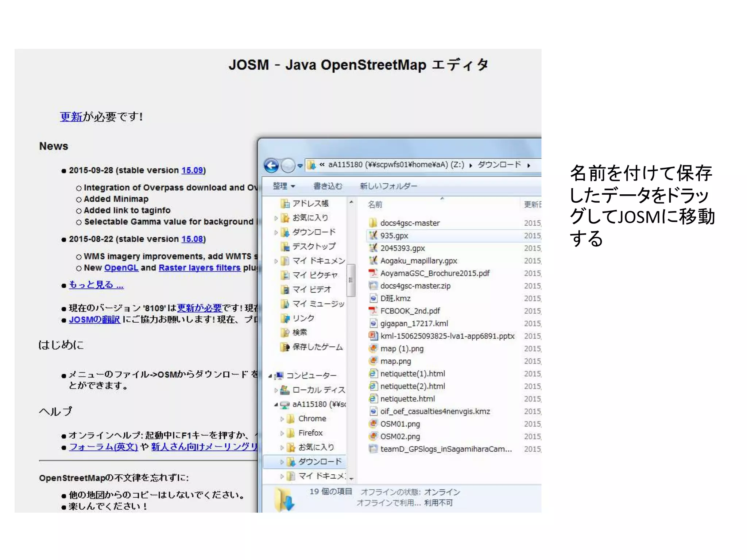The image size is (747, 560).
Task: Click navigation pane scrollbar thumb
Action: click(x=351, y=280)
